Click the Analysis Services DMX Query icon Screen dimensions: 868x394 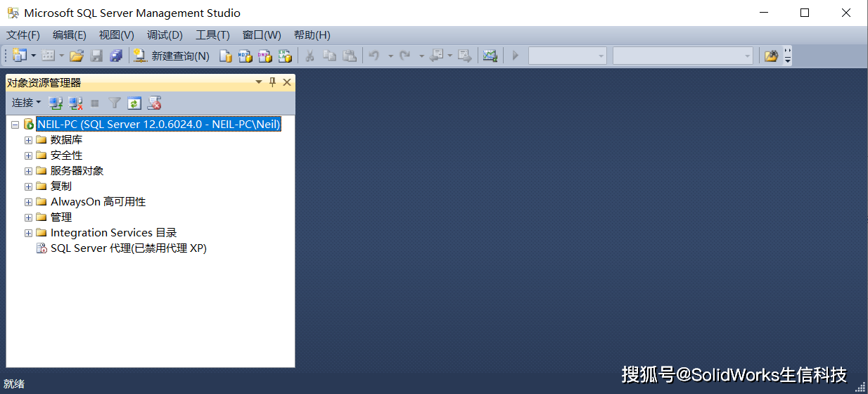[264, 56]
